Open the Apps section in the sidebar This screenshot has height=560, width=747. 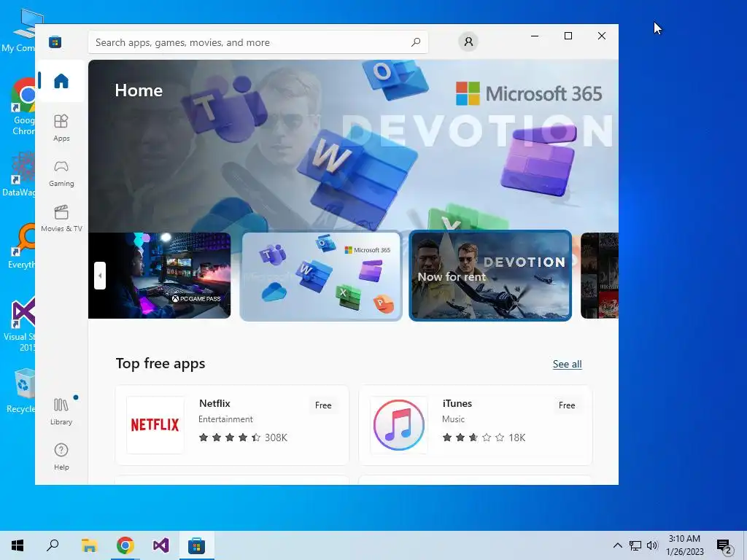61,128
